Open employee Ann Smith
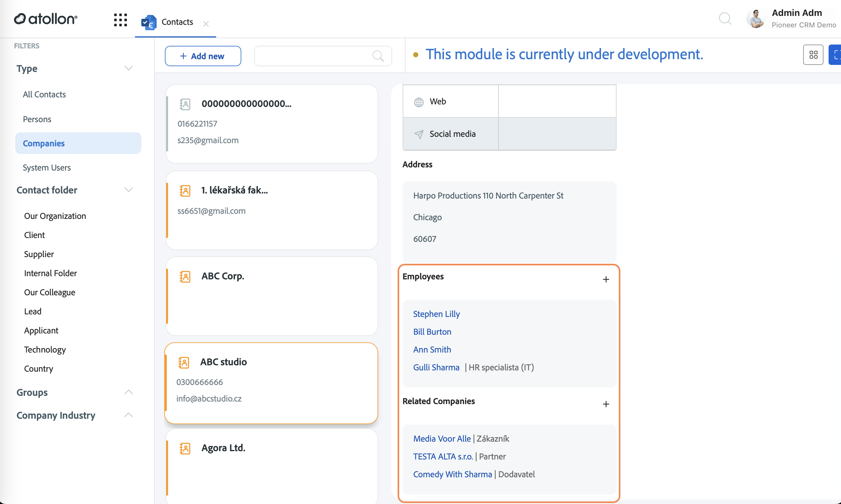The width and height of the screenshot is (841, 504). (x=432, y=349)
